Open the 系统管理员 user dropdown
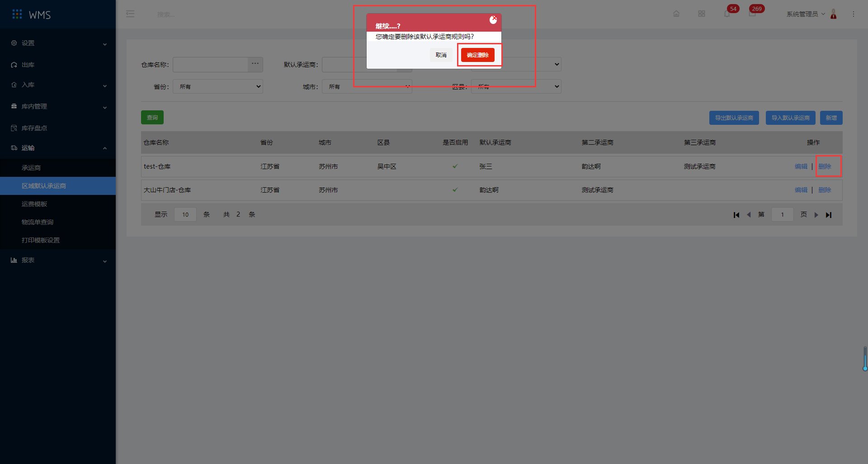Viewport: 868px width, 464px height. point(806,14)
